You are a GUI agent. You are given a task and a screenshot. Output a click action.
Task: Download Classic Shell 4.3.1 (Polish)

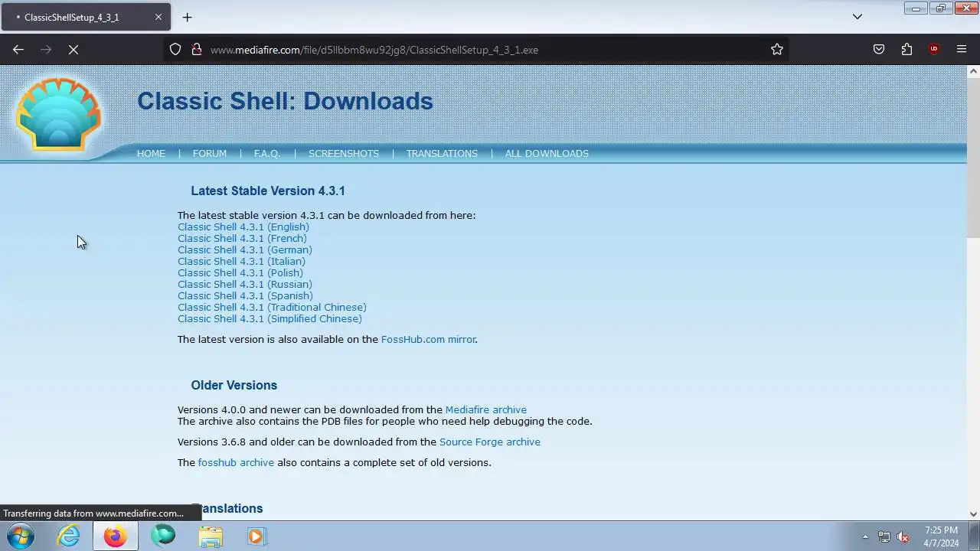(240, 273)
